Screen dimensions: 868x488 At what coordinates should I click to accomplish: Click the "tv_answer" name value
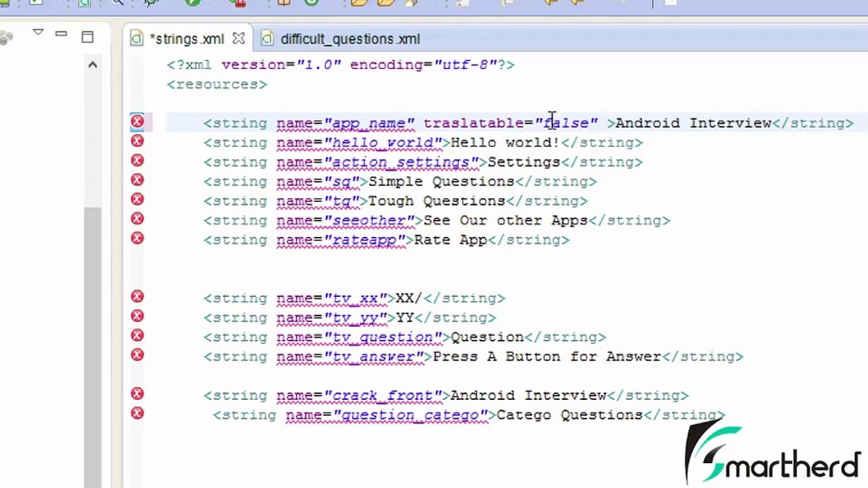pos(374,357)
